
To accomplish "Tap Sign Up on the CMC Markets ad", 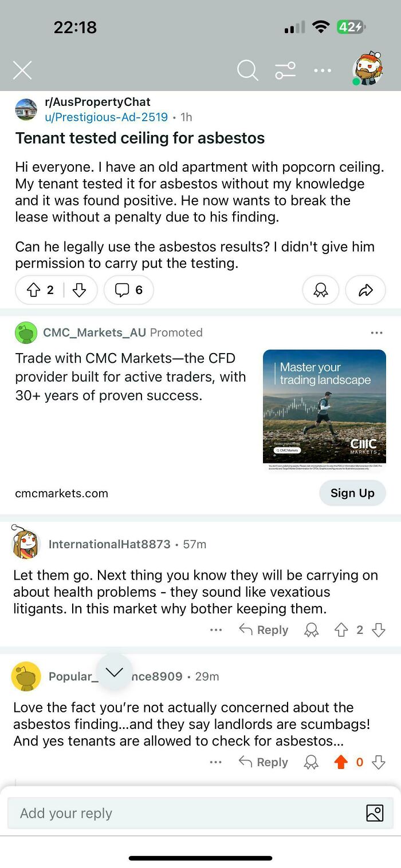I will click(352, 493).
